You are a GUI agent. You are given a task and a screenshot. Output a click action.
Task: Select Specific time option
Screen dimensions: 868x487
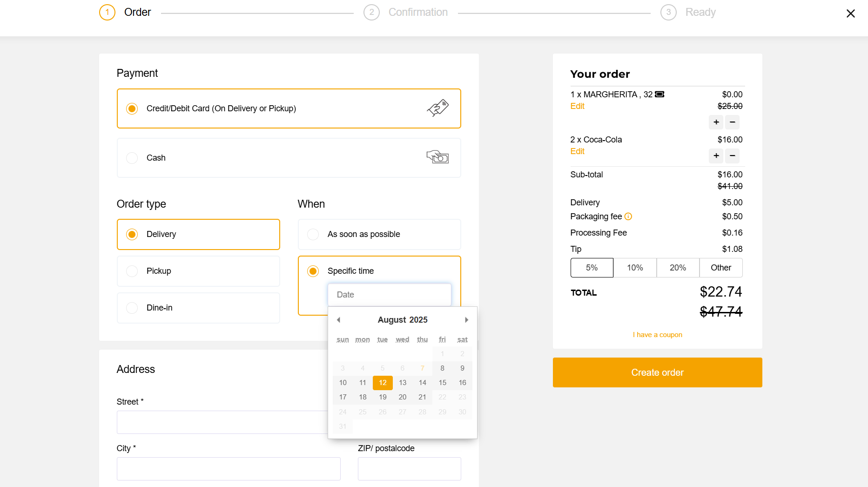(313, 271)
